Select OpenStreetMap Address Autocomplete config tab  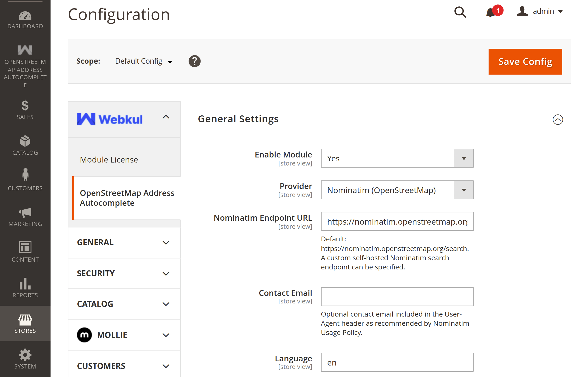coord(127,198)
